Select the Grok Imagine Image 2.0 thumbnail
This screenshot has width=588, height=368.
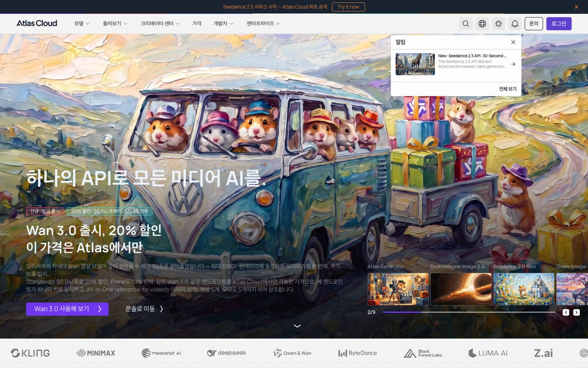point(461,289)
